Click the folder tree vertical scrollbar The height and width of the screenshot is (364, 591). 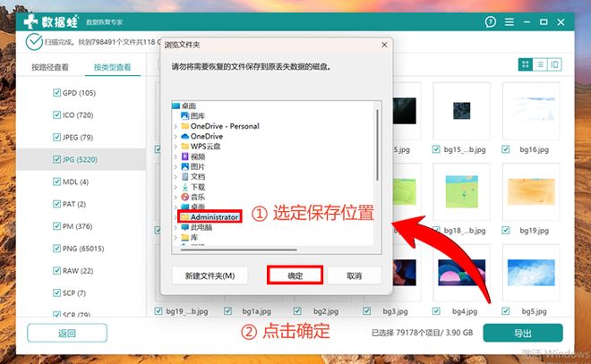click(x=377, y=145)
